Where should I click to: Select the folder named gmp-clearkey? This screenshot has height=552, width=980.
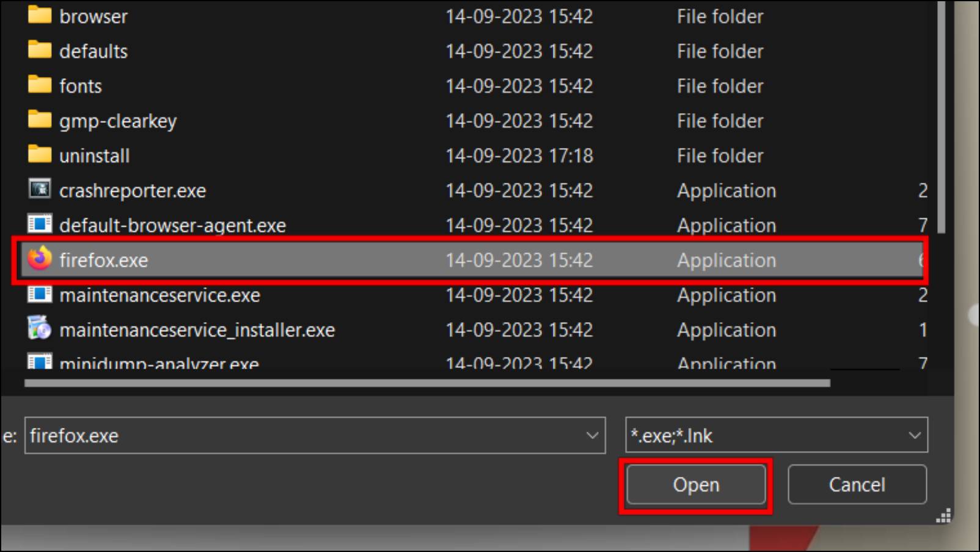pyautogui.click(x=118, y=121)
